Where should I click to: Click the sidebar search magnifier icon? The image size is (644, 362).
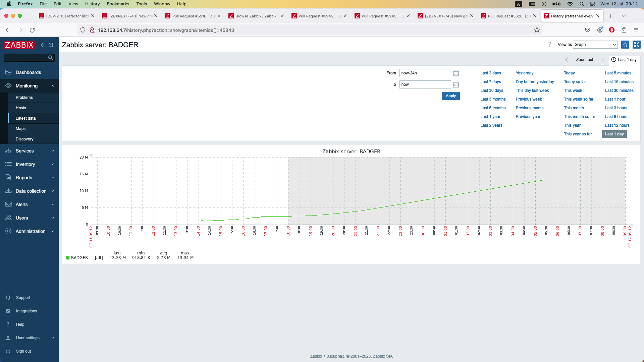point(50,58)
